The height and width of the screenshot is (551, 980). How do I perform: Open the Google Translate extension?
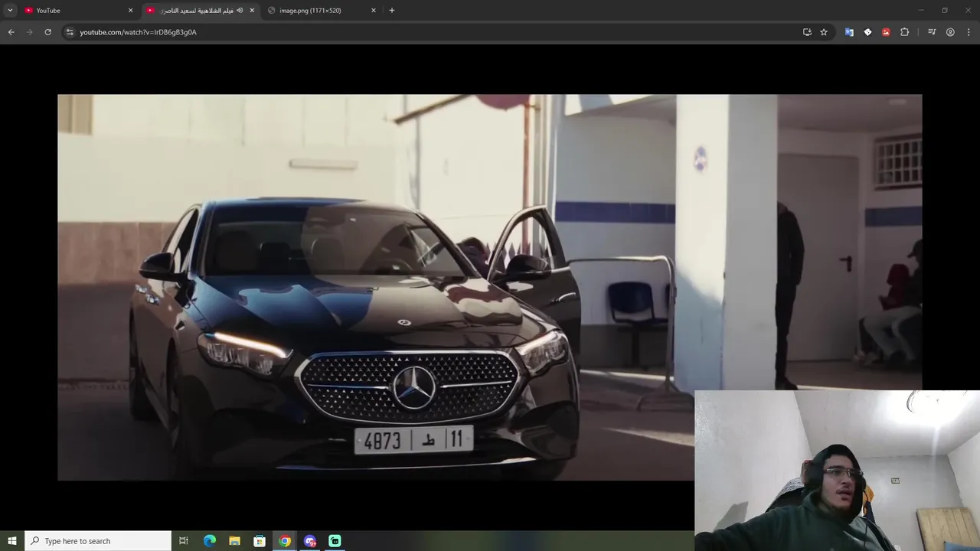(849, 32)
